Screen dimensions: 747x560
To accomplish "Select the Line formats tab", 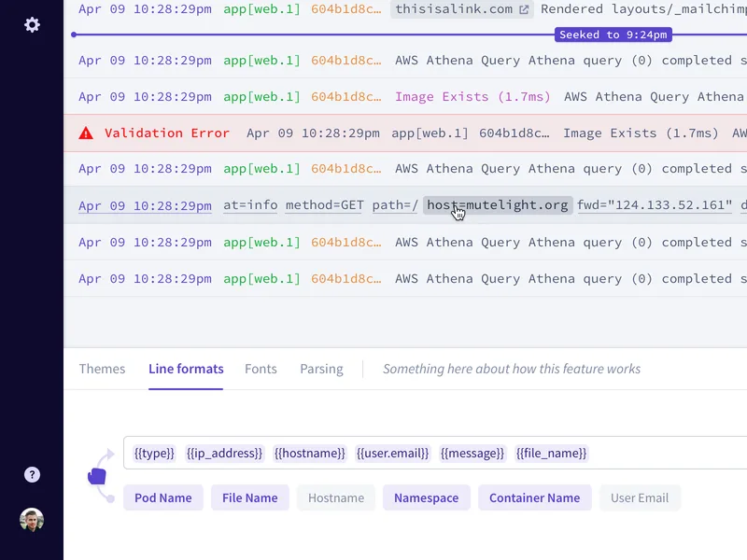I will tap(186, 369).
